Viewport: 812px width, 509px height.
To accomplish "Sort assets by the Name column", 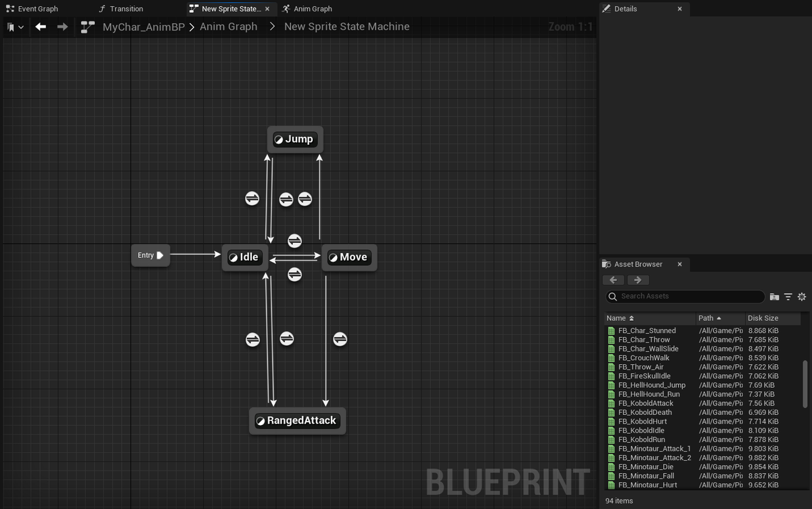I will [x=650, y=318].
